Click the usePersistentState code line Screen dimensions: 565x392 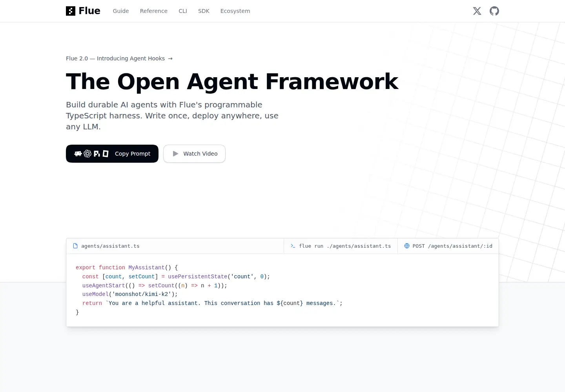click(x=176, y=277)
